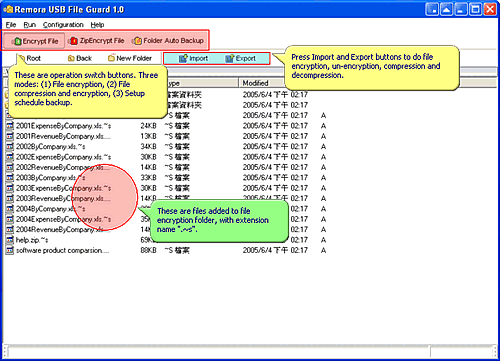Open the Run menu
500x361 pixels.
pos(29,25)
